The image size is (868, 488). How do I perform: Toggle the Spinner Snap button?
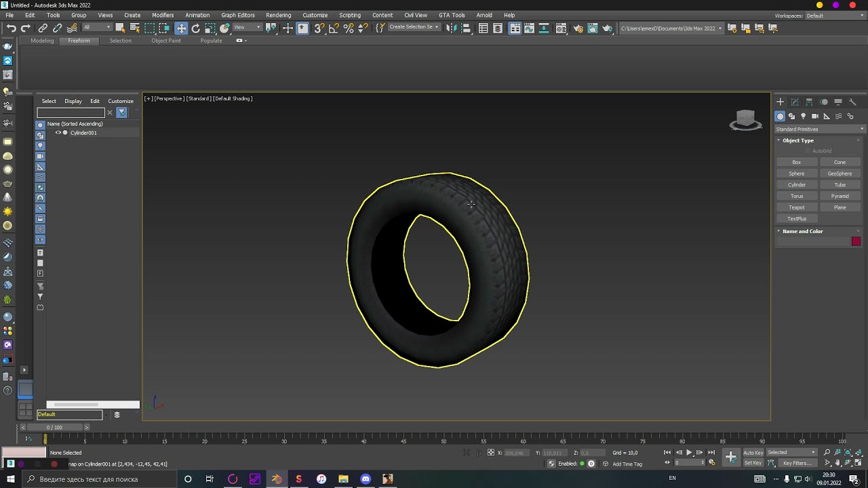tap(363, 28)
